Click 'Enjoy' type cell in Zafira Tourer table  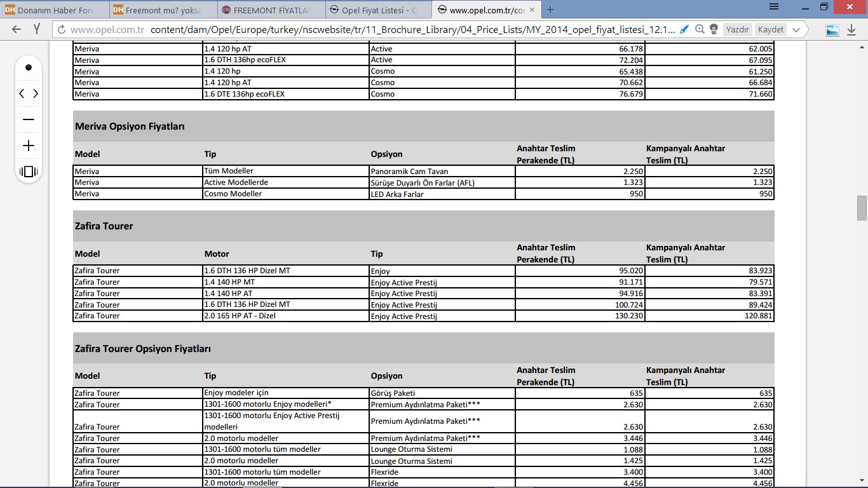coord(442,271)
